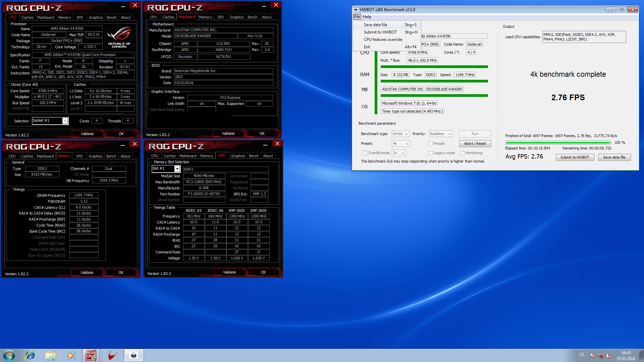644x362 pixels.
Task: Enable the Legacy mode checkbox
Action: 430,153
